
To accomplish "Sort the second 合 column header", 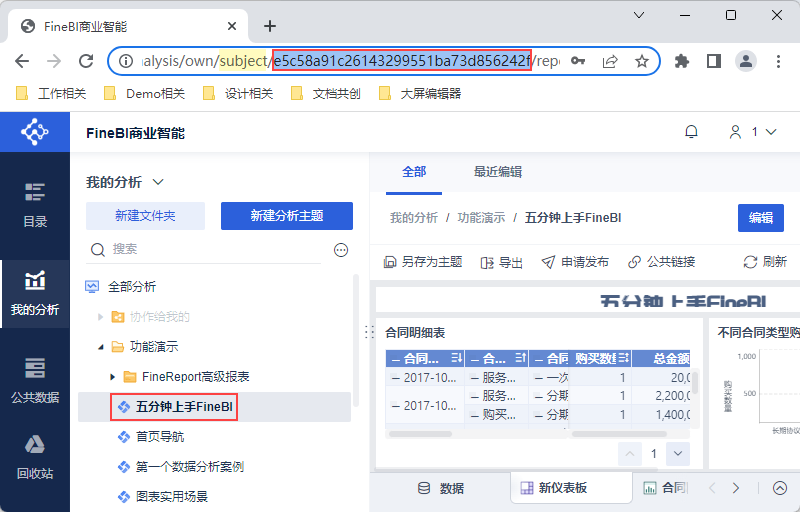I will click(520, 359).
